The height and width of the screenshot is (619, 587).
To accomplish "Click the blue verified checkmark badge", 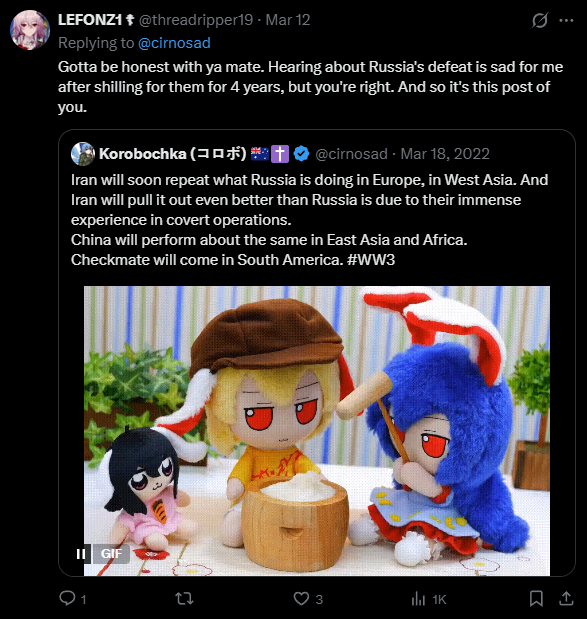I will coord(302,154).
